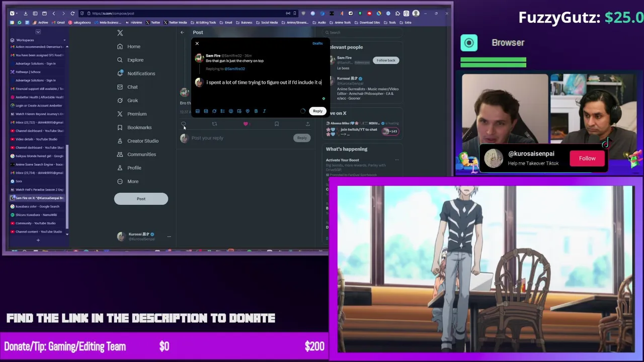This screenshot has height=362, width=644.
Task: Add a poll to the reply
Action: (x=222, y=111)
